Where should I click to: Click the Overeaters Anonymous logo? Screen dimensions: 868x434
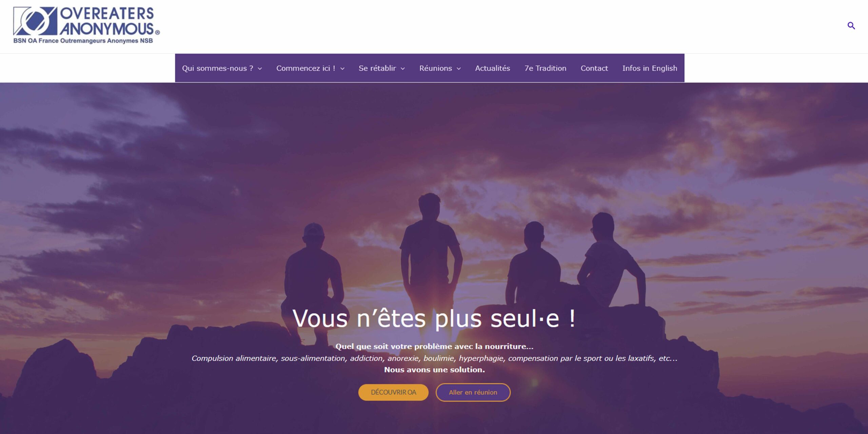(x=86, y=26)
